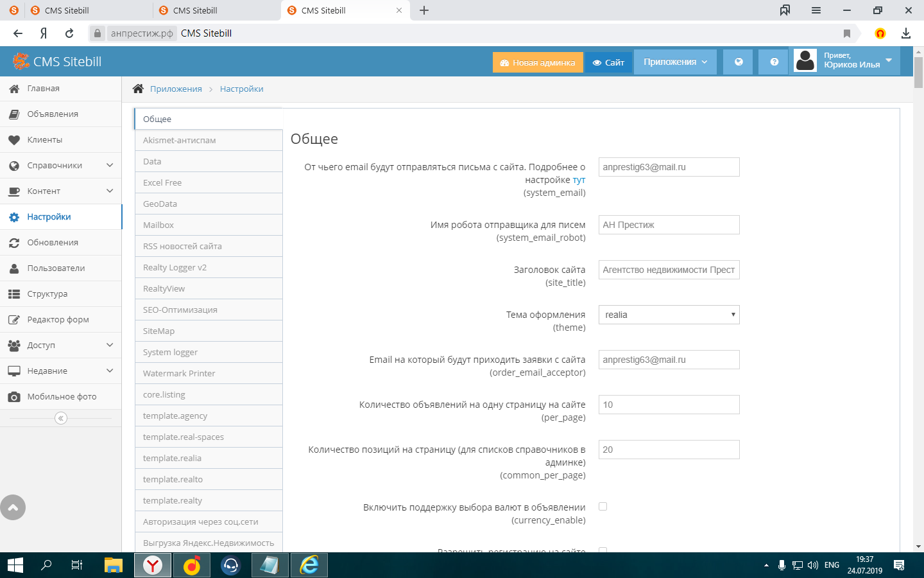Enable currency_enable checkbox
924x578 pixels.
(603, 507)
